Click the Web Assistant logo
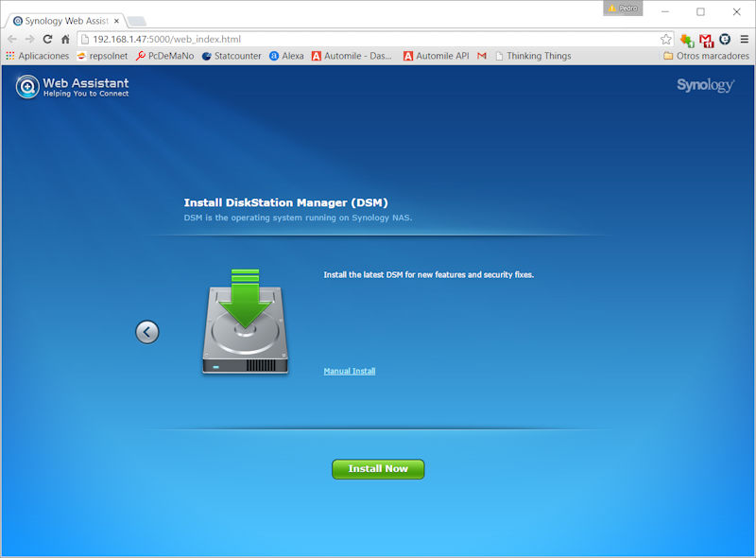The height and width of the screenshot is (558, 756). (73, 87)
